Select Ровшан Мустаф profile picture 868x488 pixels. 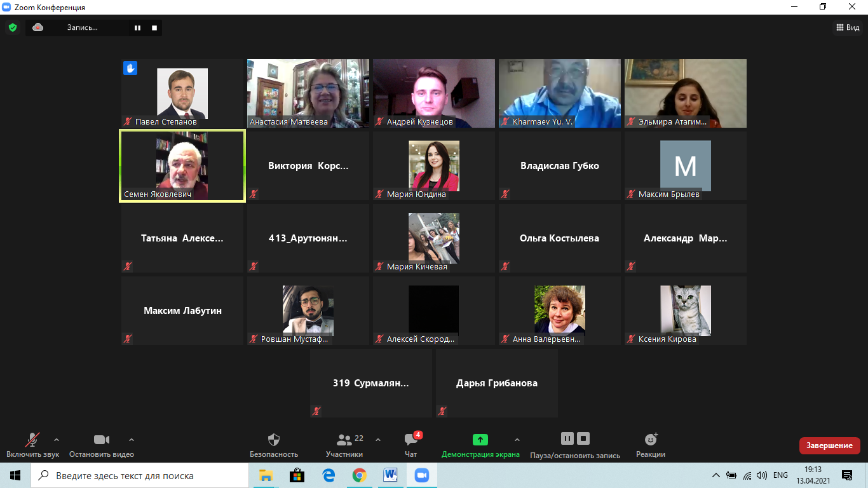point(308,311)
